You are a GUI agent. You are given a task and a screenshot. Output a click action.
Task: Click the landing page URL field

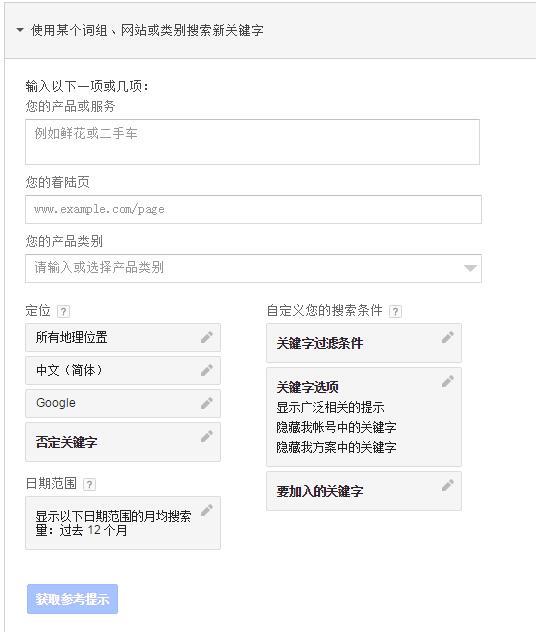tap(253, 210)
